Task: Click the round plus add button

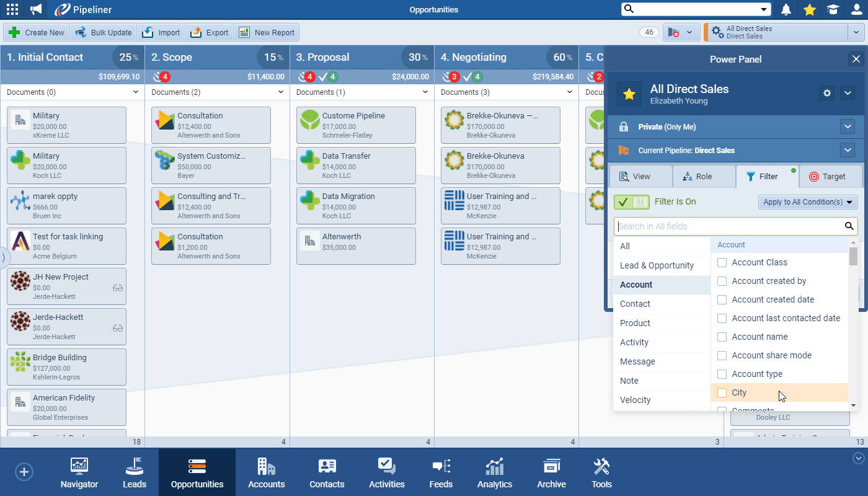Action: click(x=24, y=472)
